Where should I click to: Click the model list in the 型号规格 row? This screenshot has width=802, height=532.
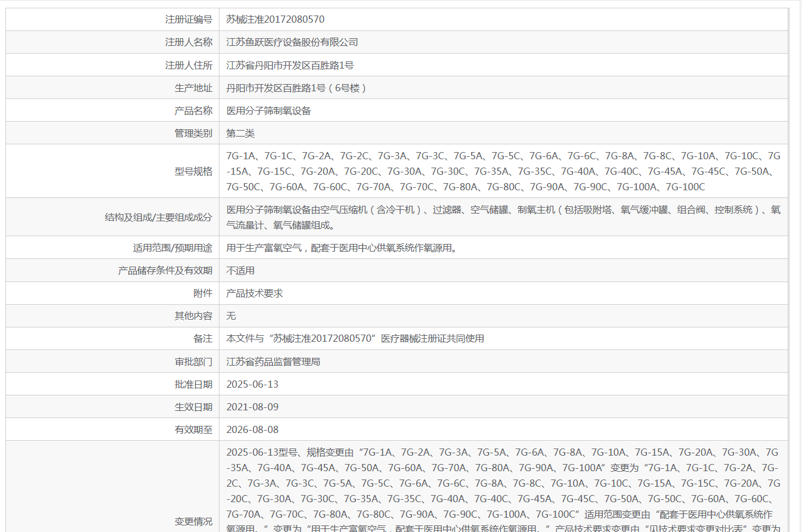tap(503, 171)
